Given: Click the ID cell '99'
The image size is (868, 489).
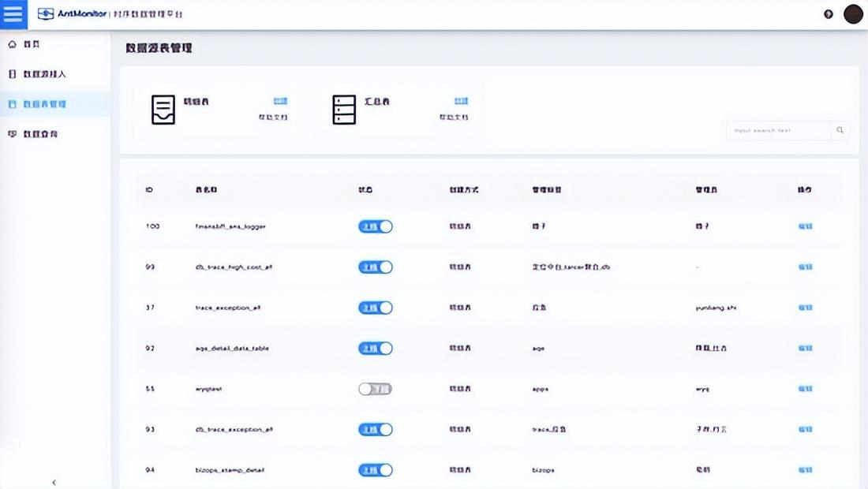Looking at the screenshot, I should tap(150, 267).
